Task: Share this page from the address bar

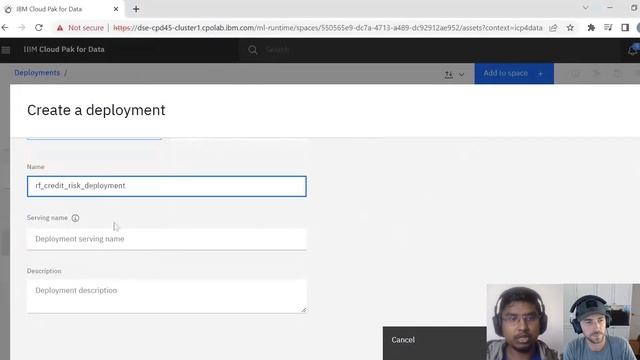Action: pos(553,28)
